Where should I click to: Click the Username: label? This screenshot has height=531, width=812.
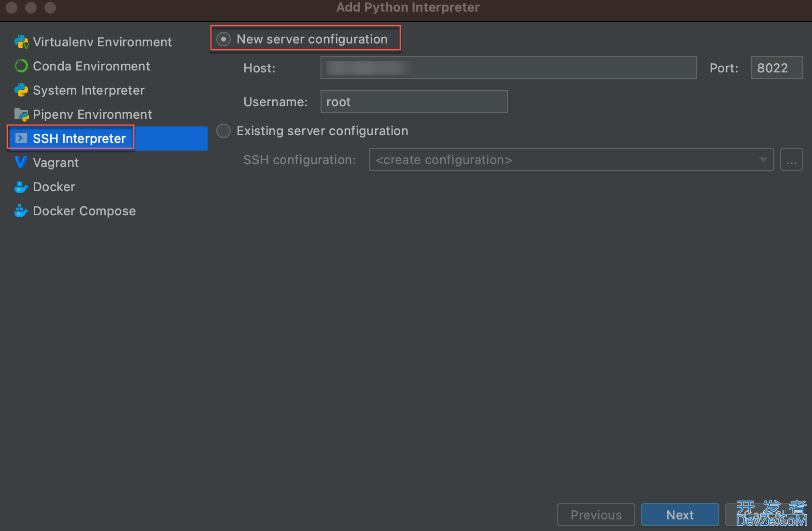(x=276, y=102)
